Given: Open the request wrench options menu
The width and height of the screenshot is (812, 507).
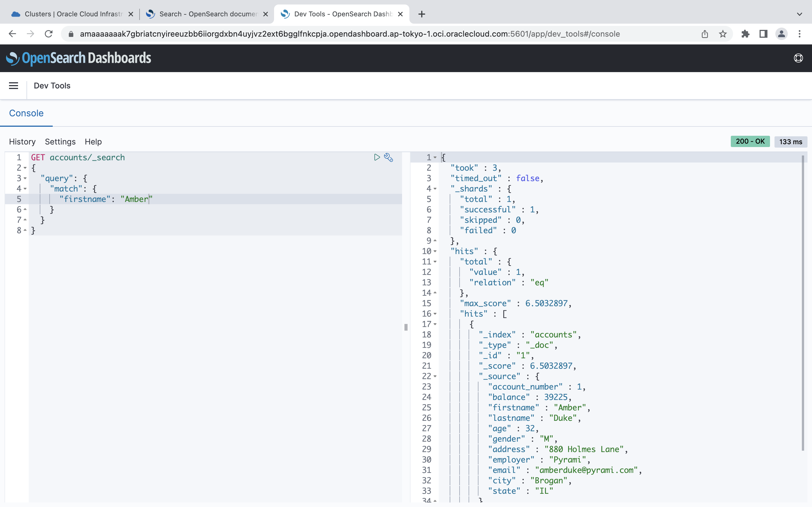Looking at the screenshot, I should (x=389, y=157).
